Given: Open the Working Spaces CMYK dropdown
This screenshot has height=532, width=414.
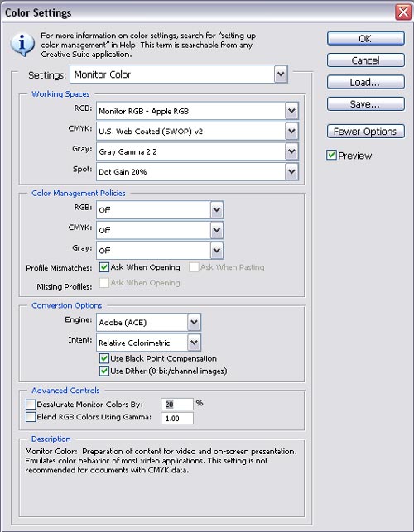Looking at the screenshot, I should (x=197, y=132).
